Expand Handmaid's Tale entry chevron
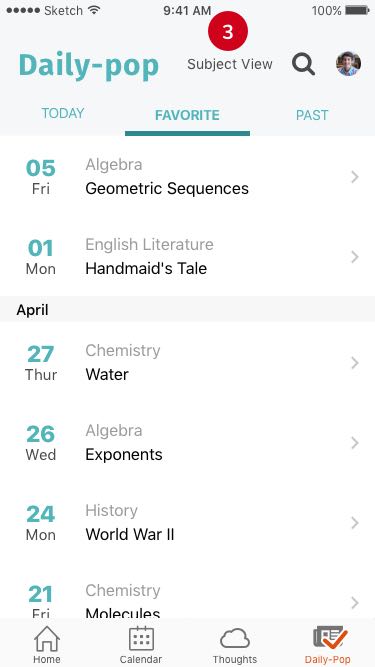The image size is (375, 667). (x=355, y=257)
